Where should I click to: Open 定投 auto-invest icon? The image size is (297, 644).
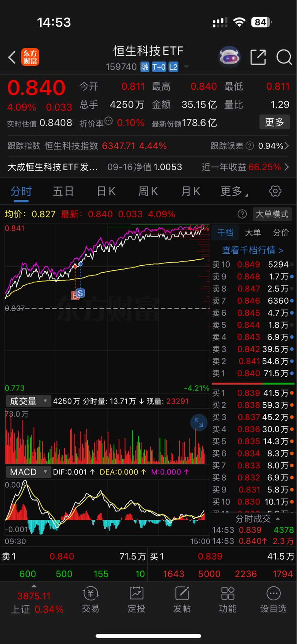click(x=136, y=600)
